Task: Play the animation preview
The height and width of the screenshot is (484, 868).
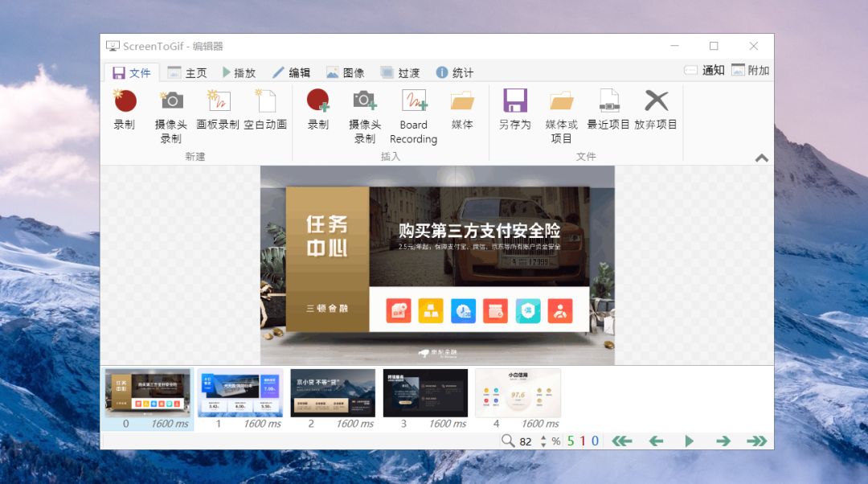Action: [x=690, y=441]
